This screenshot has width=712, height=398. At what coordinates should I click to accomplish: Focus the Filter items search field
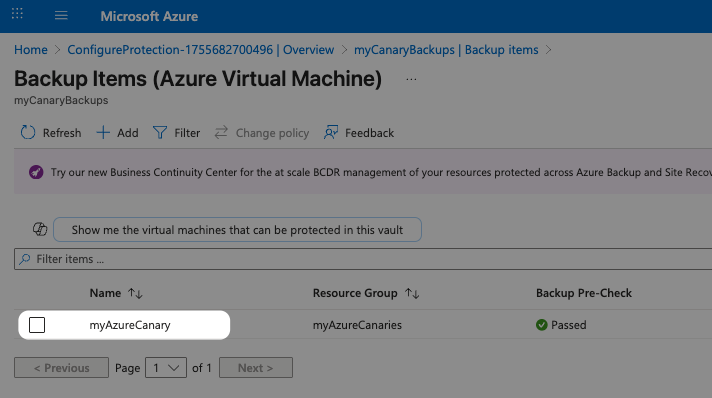363,259
